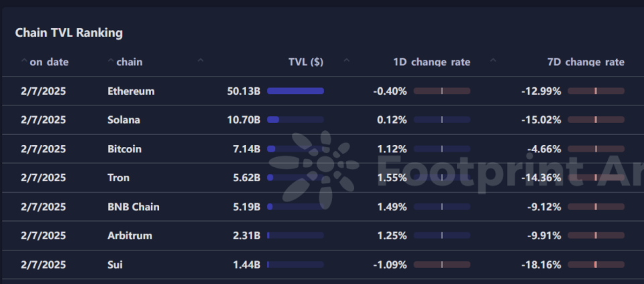
Task: Click the sort caret for the TVL ($) column
Action: click(201, 61)
